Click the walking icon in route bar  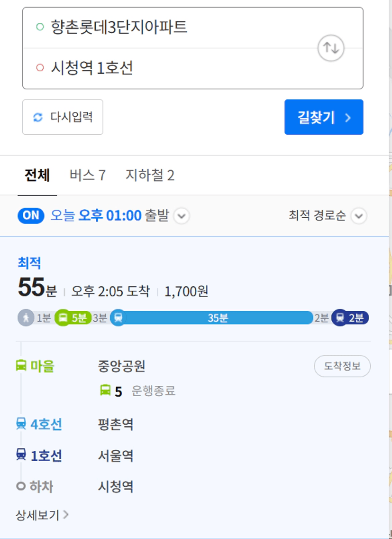point(26,317)
